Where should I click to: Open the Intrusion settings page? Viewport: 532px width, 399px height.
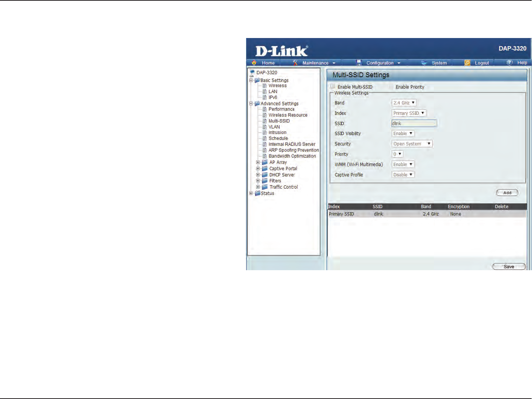point(277,133)
